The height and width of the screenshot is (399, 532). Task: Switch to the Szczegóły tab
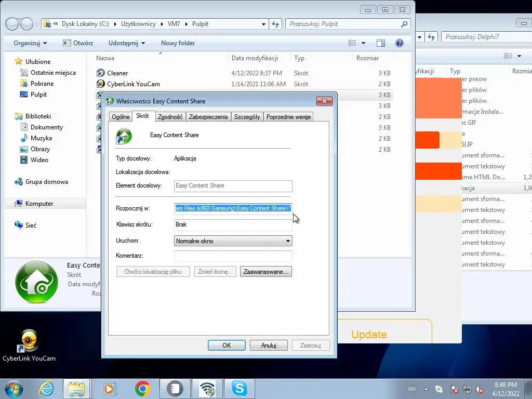point(247,117)
